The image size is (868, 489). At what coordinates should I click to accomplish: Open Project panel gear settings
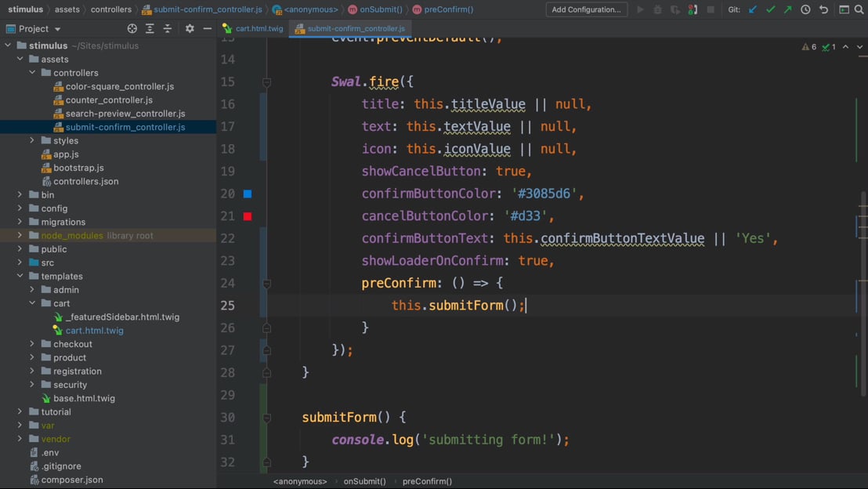[x=190, y=29]
